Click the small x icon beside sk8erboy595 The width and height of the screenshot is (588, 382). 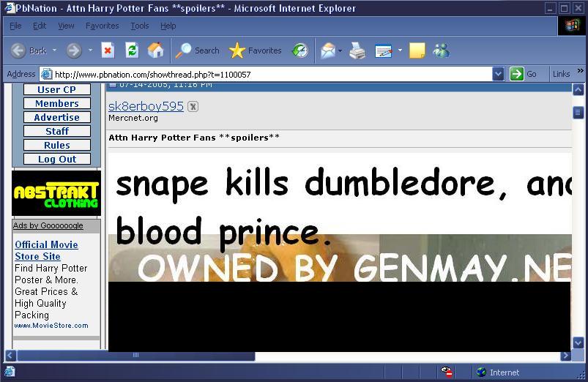[x=193, y=106]
